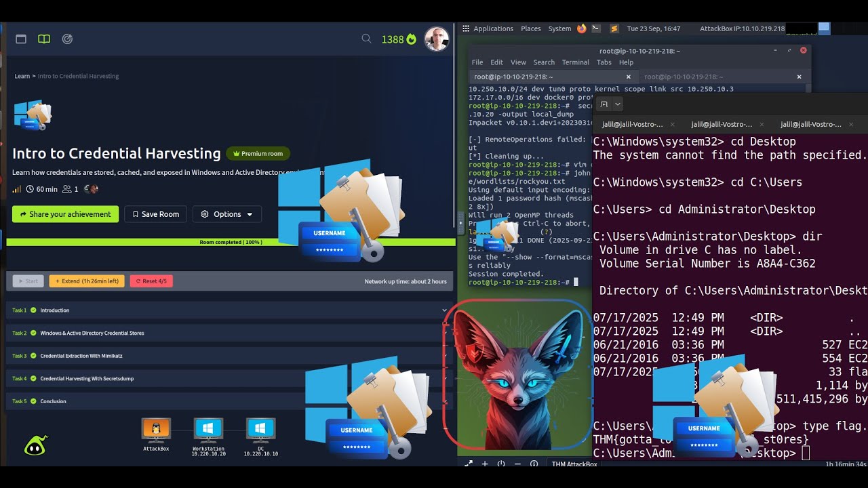Switch to the second inactive root terminal tab
The image size is (868, 488).
tap(723, 77)
